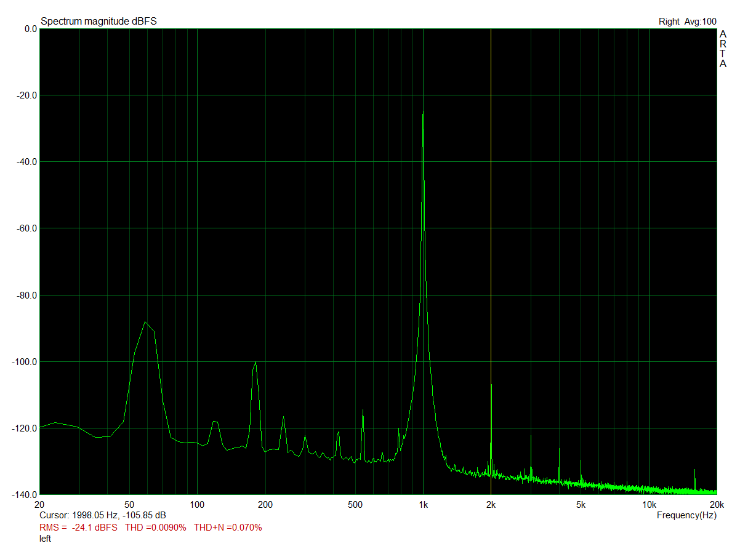Click the '0.0' y-axis label
The image size is (756, 546).
coord(30,29)
